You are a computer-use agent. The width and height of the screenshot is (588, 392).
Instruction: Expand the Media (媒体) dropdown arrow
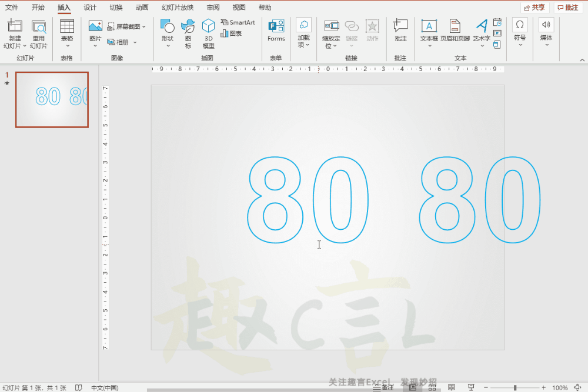(x=547, y=45)
